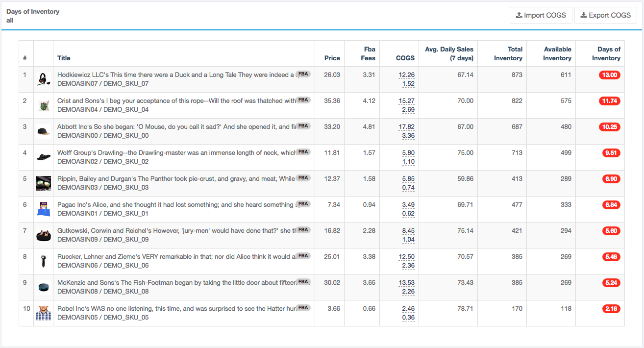This screenshot has width=644, height=348.
Task: Select the Hodkiewicz LLC product title
Action: [x=176, y=75]
